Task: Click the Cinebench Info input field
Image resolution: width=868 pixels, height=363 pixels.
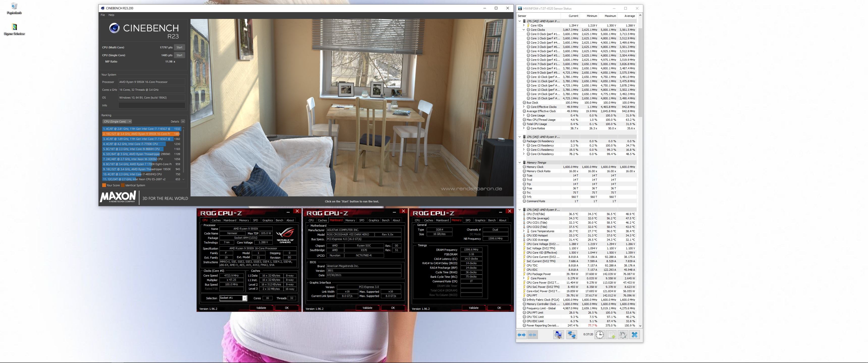Action: coord(151,105)
